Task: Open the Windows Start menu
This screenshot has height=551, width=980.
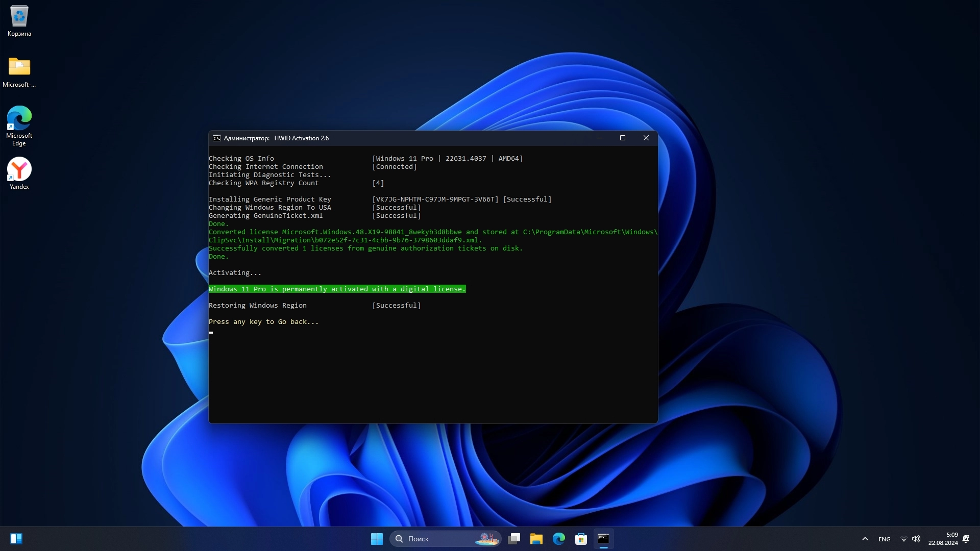Action: 377,539
